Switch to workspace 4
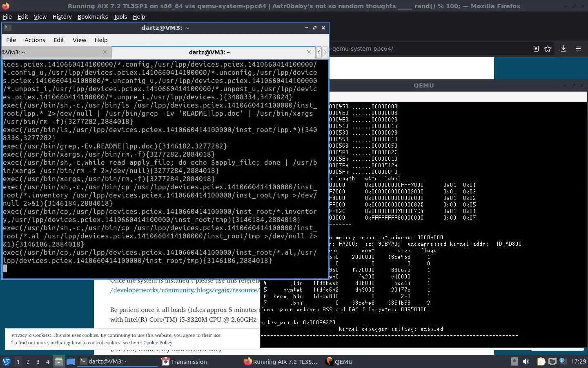 point(48,362)
